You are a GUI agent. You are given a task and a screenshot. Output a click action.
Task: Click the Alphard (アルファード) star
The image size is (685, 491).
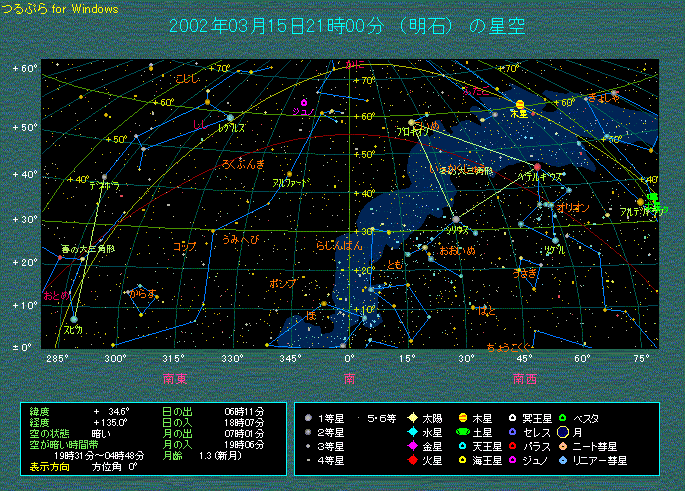[x=289, y=174]
